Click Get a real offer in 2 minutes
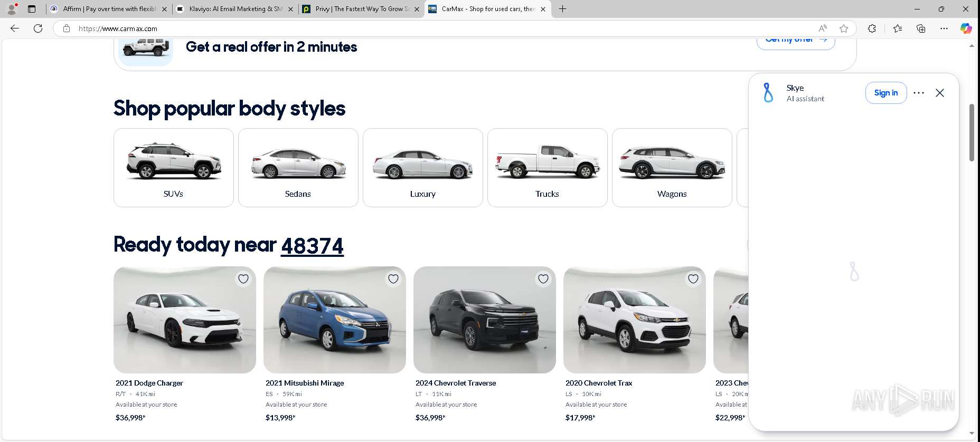Image resolution: width=980 pixels, height=442 pixels. click(x=271, y=47)
